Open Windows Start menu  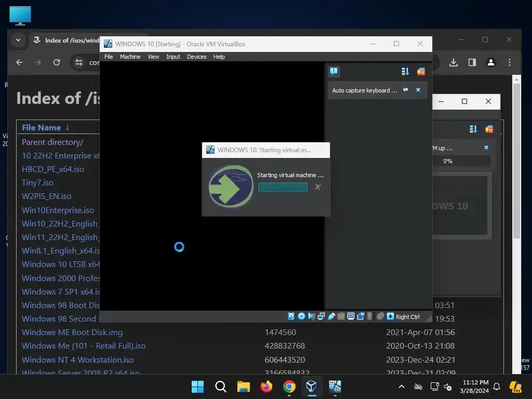[x=197, y=387]
